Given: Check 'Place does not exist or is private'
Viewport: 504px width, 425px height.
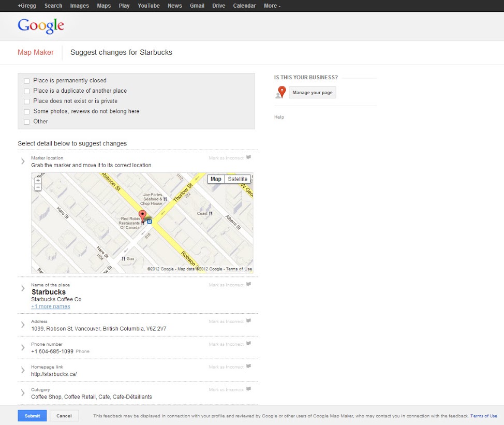Looking at the screenshot, I should (x=27, y=101).
